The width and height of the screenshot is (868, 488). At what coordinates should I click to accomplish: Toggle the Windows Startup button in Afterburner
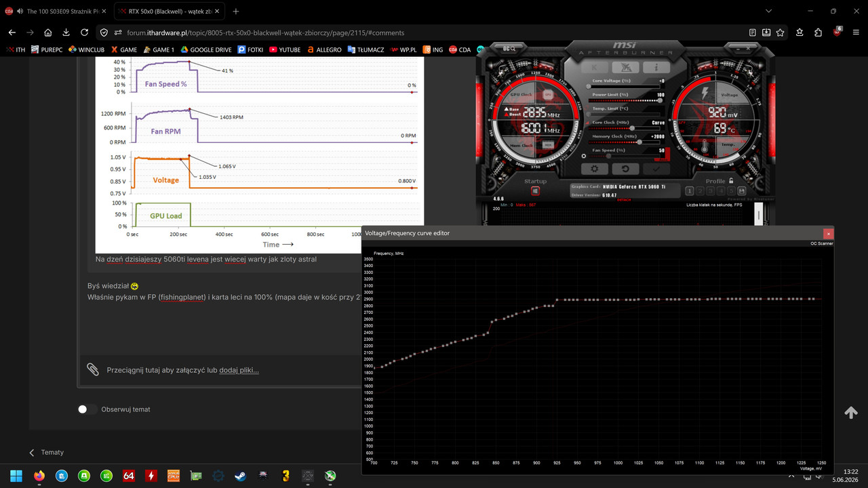536,191
